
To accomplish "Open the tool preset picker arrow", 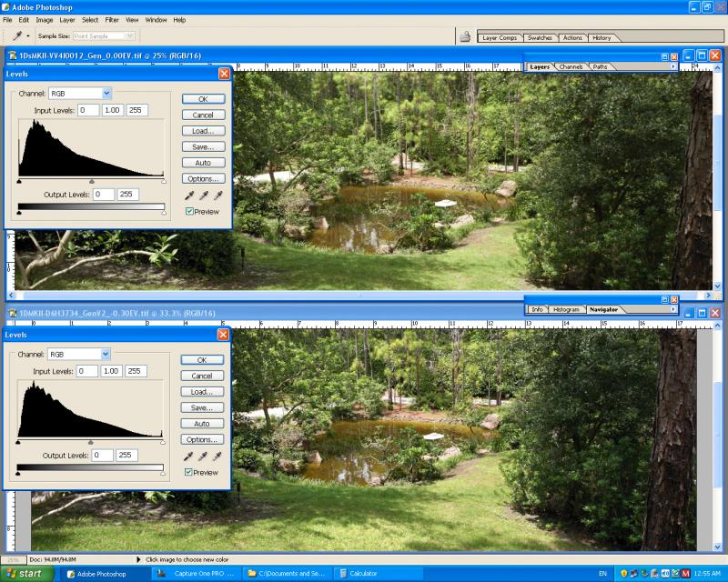I will click(x=28, y=35).
